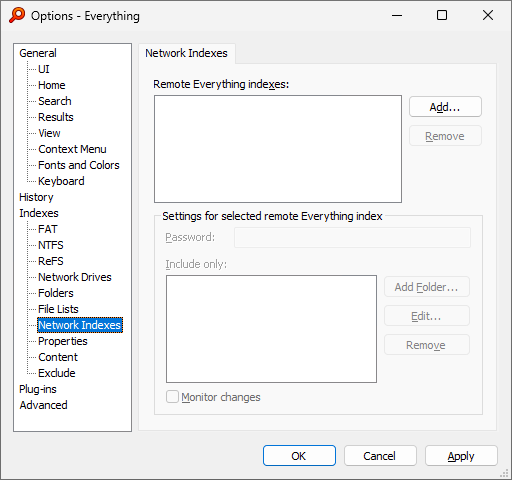Open Context Menu options

tap(72, 149)
